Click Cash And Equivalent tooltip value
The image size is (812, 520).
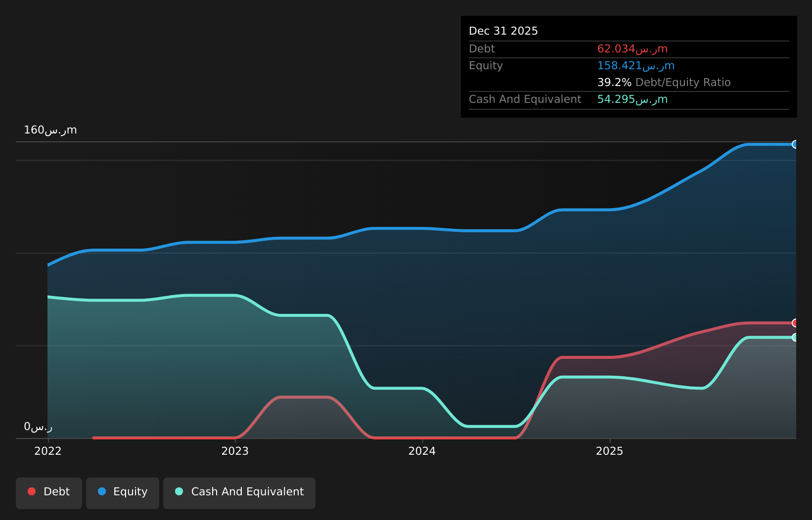tap(632, 99)
